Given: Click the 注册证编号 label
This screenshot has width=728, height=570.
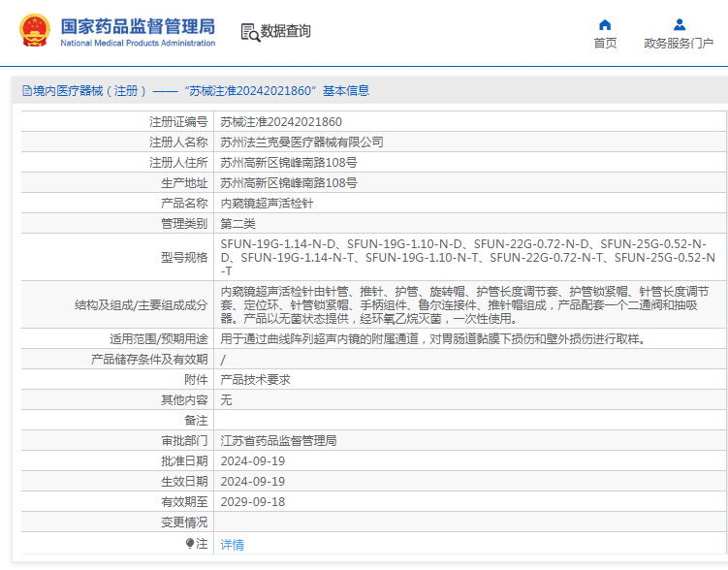Looking at the screenshot, I should pos(178,121).
